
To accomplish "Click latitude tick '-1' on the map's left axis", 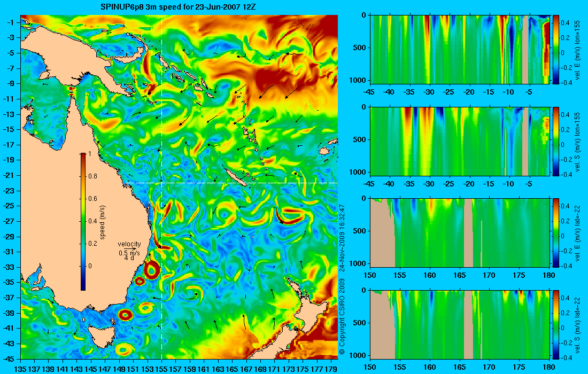I will pos(11,22).
